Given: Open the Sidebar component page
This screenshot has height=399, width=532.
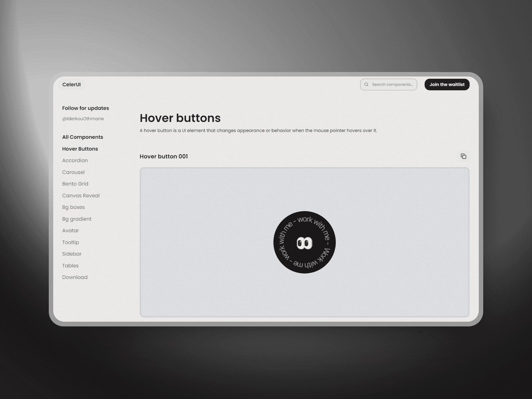Looking at the screenshot, I should tap(72, 254).
